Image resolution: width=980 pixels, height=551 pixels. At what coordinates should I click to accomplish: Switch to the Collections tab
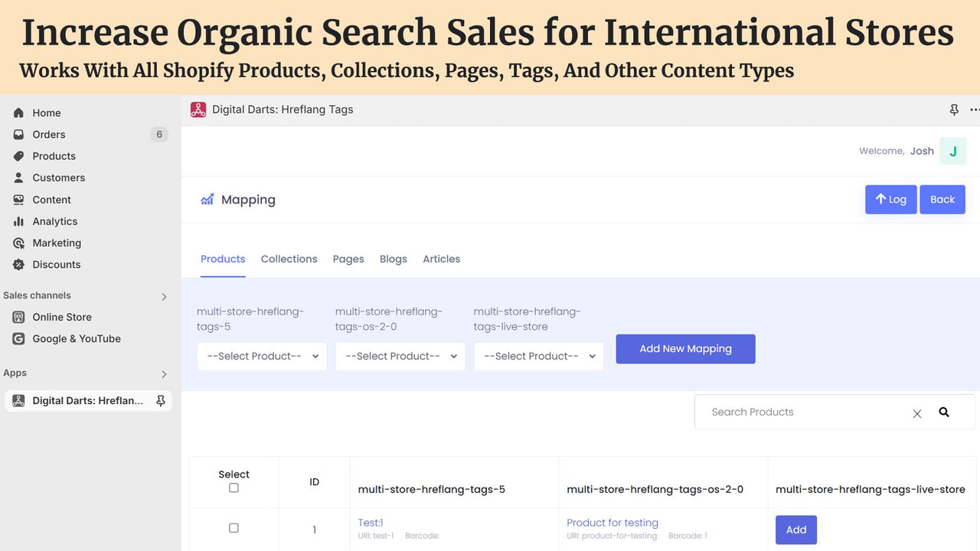289,259
